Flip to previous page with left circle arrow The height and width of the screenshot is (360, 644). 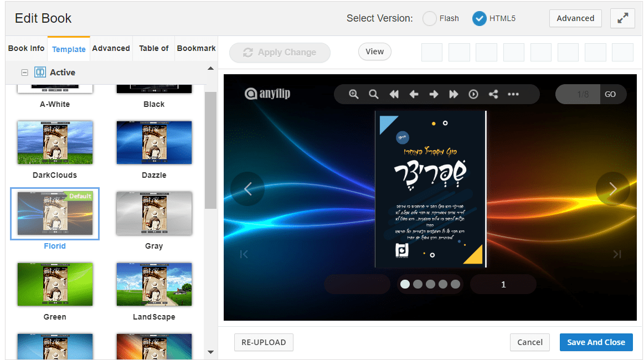(x=248, y=189)
